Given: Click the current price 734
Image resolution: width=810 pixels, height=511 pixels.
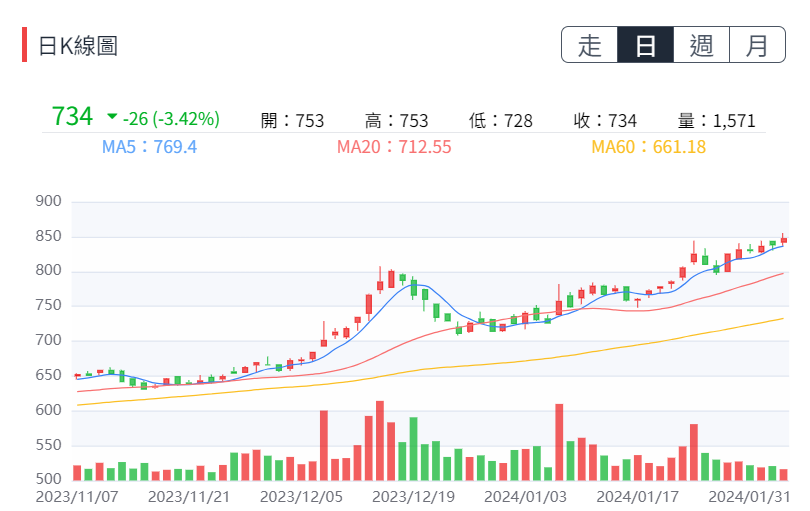Looking at the screenshot, I should coord(72,117).
